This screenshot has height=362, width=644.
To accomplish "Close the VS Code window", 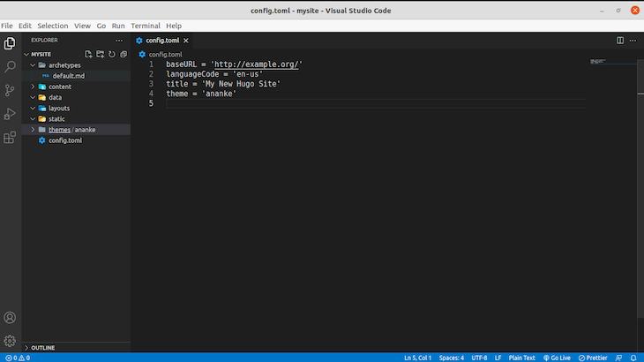I will [x=635, y=11].
